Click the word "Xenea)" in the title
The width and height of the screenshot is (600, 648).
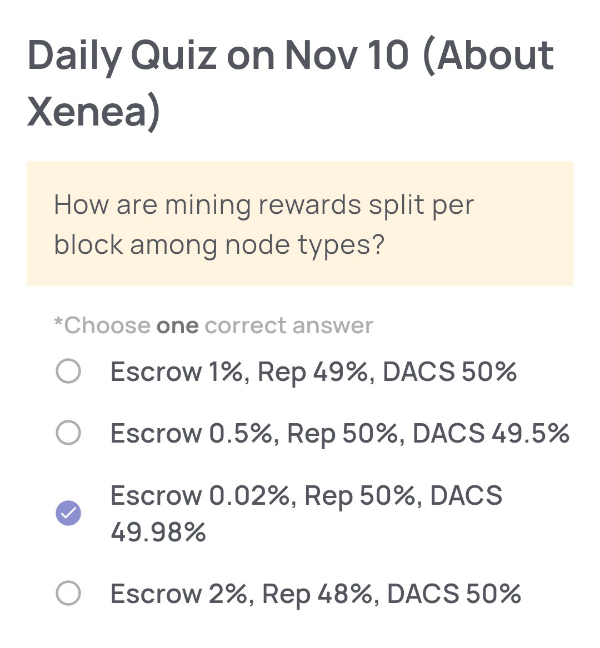tap(94, 113)
